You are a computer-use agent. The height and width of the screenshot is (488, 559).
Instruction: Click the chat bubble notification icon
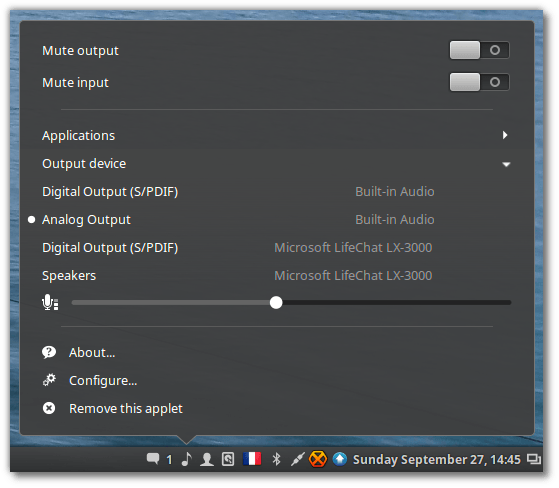[x=153, y=459]
